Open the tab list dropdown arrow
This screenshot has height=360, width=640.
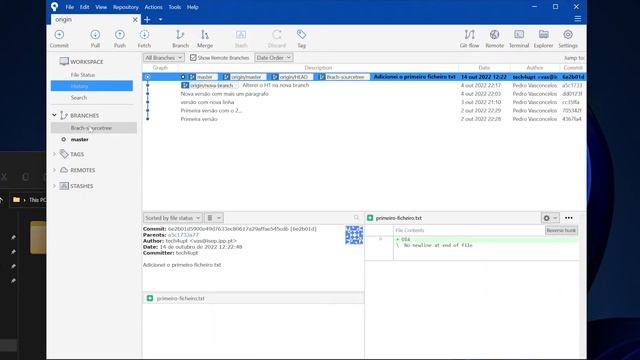click(x=160, y=19)
